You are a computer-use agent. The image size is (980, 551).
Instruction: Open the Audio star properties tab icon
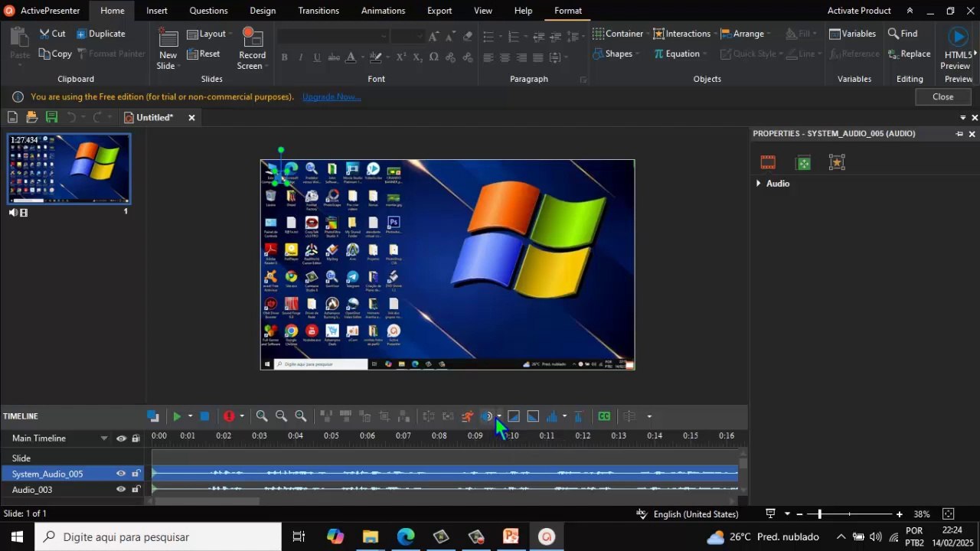click(837, 162)
